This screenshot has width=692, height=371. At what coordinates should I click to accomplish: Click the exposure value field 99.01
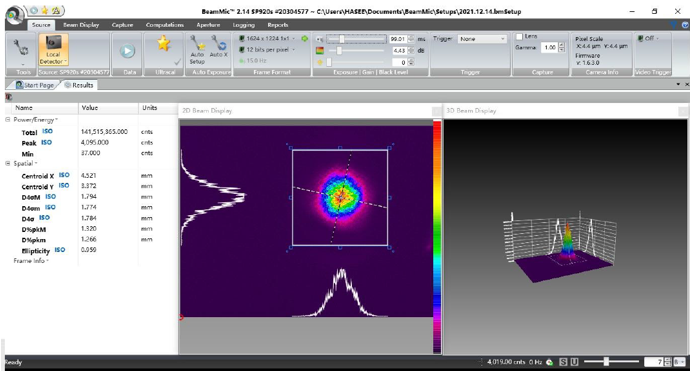[399, 39]
